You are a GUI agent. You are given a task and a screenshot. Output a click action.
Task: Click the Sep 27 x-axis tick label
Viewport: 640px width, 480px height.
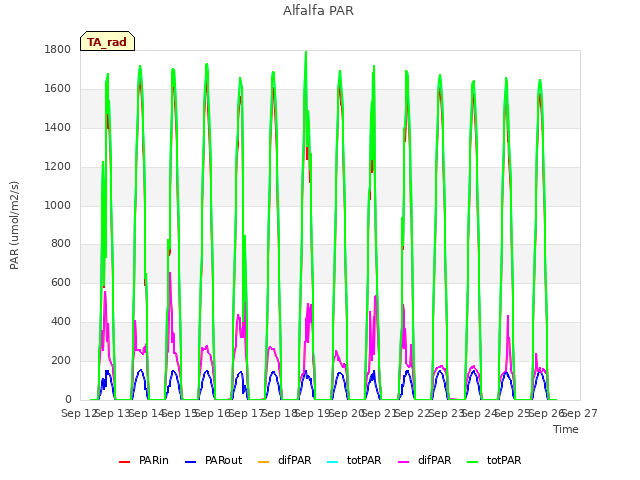[x=580, y=413]
